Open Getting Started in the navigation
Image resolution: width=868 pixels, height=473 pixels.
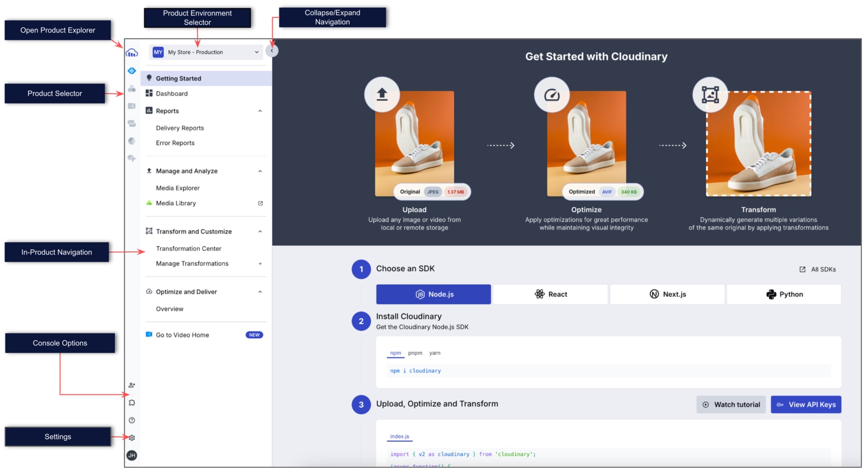(x=206, y=78)
